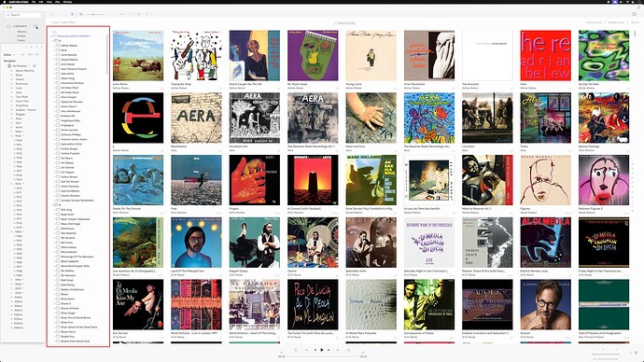Open the Electric Rendezvous album cover
Screen dimensions: 644x362
[x=545, y=243]
